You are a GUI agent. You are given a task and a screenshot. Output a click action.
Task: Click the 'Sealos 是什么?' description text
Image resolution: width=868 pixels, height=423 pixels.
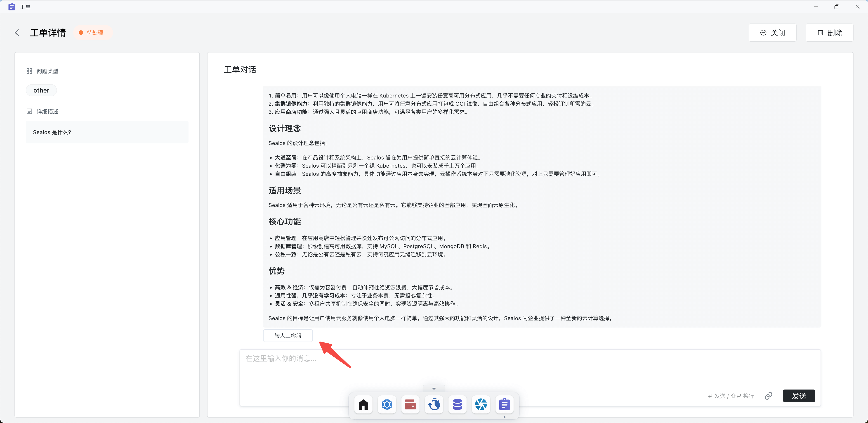coord(52,132)
